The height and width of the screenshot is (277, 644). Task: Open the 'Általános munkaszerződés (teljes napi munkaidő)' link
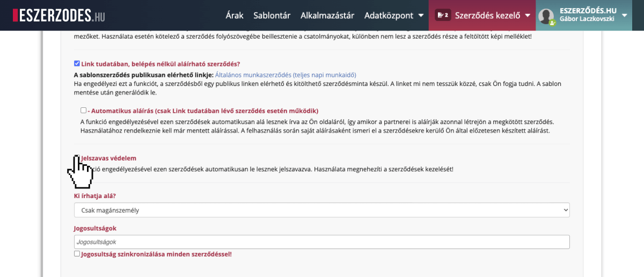(x=286, y=75)
